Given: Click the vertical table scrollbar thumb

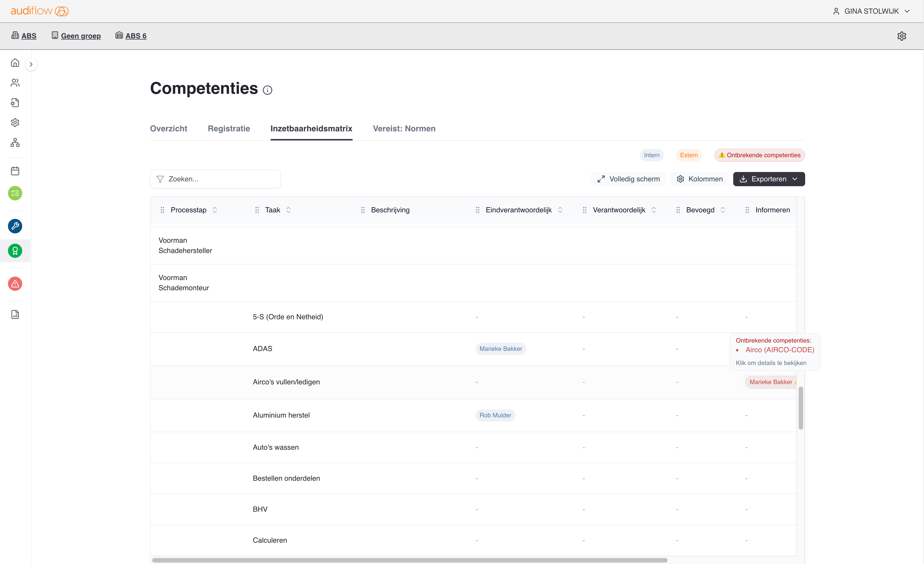Looking at the screenshot, I should pyautogui.click(x=801, y=408).
